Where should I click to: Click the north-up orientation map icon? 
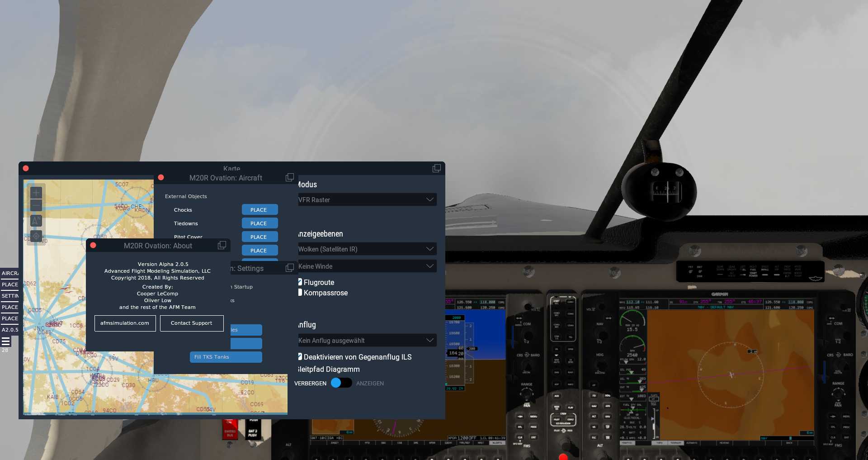tap(36, 221)
